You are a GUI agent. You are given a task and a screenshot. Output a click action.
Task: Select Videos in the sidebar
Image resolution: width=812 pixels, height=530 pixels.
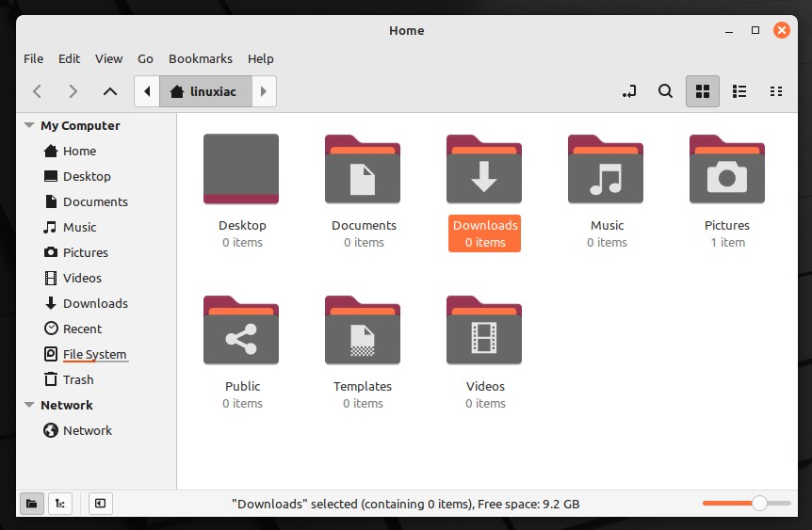coord(98,278)
